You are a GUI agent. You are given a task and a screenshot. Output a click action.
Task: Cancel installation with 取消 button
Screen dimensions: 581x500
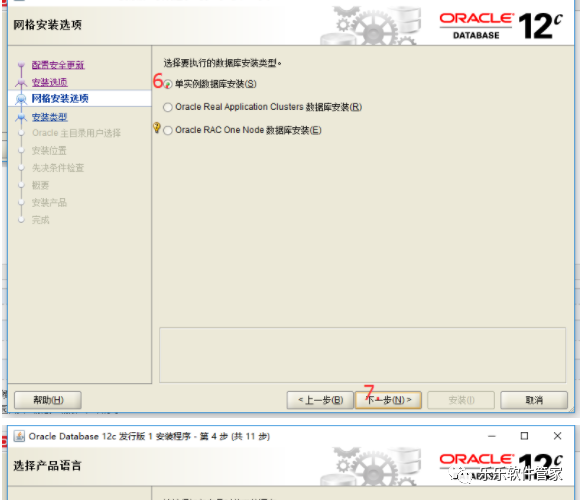coord(534,400)
